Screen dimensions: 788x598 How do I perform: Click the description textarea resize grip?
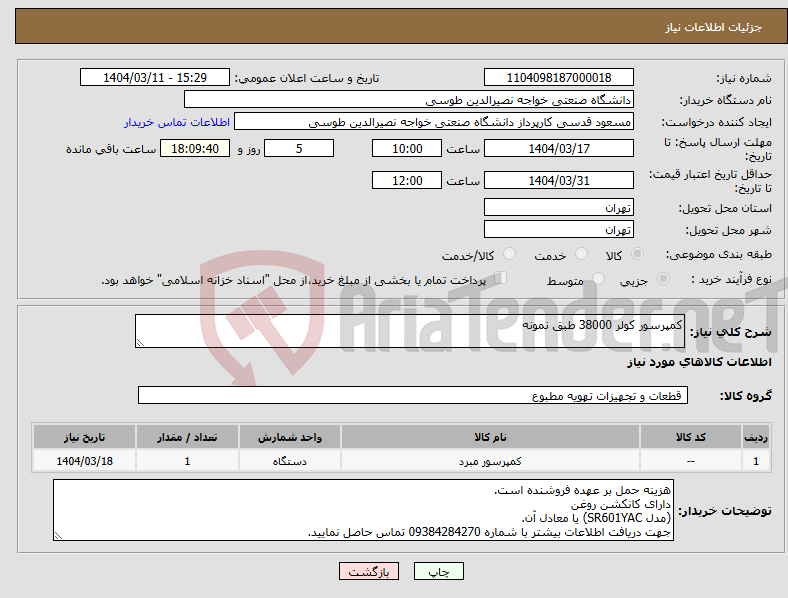[140, 343]
